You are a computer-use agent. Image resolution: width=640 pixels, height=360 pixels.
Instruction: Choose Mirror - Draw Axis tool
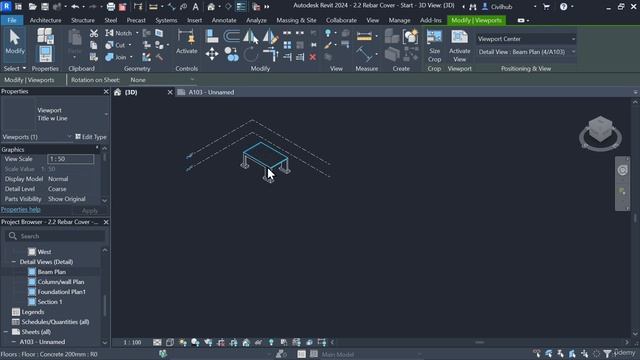tap(270, 37)
